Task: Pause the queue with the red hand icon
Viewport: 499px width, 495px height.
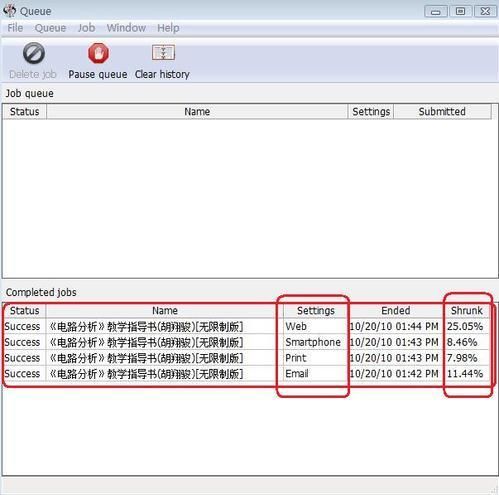Action: pyautogui.click(x=98, y=53)
